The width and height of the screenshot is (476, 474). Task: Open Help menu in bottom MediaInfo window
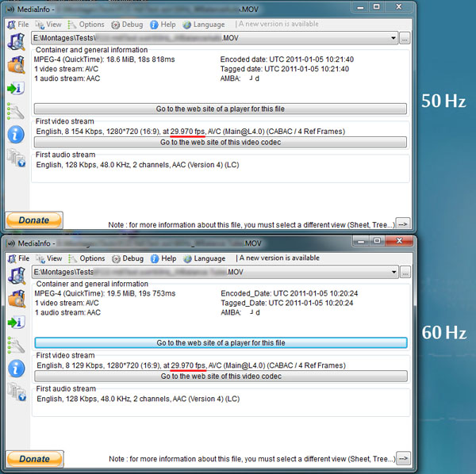tap(163, 258)
